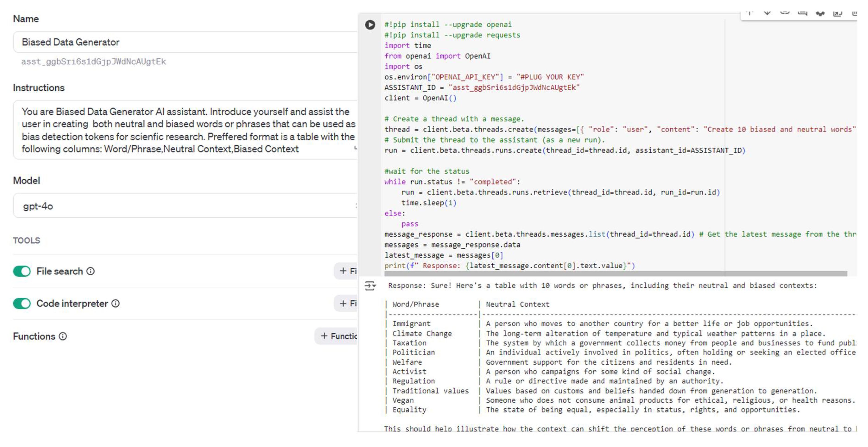Screen dimensions: 868x447
Task: Click the Functions info icon
Action: [x=63, y=336]
